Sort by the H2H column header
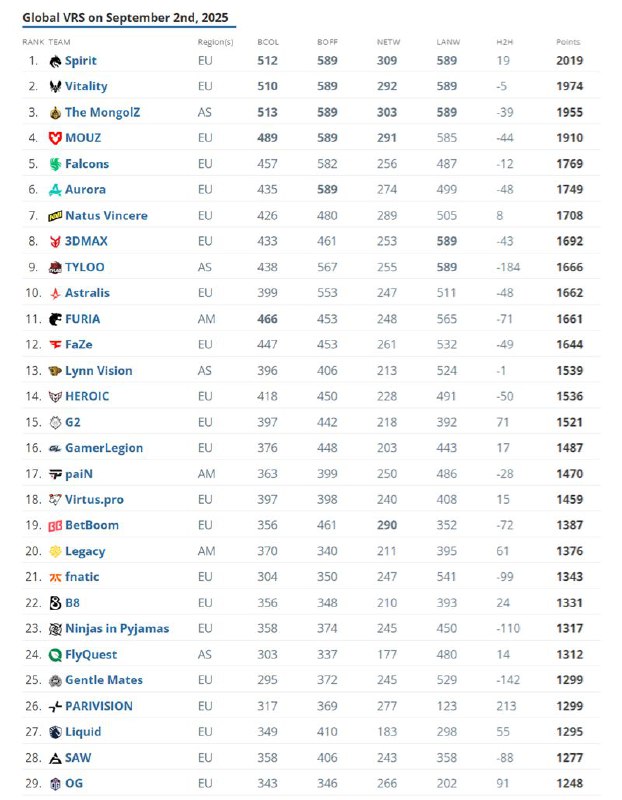Viewport: 622px width, 800px height. (504, 42)
